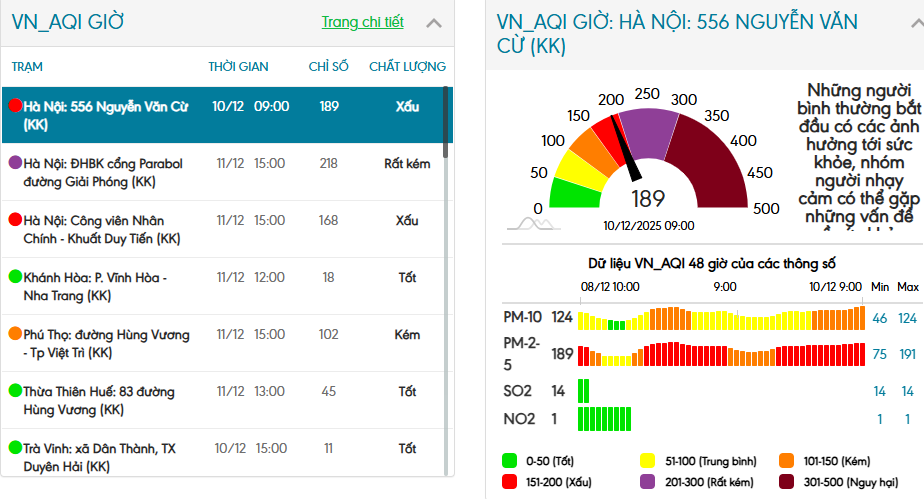Sort by the CHỈ SỐ column header
This screenshot has width=924, height=499.
click(x=328, y=67)
